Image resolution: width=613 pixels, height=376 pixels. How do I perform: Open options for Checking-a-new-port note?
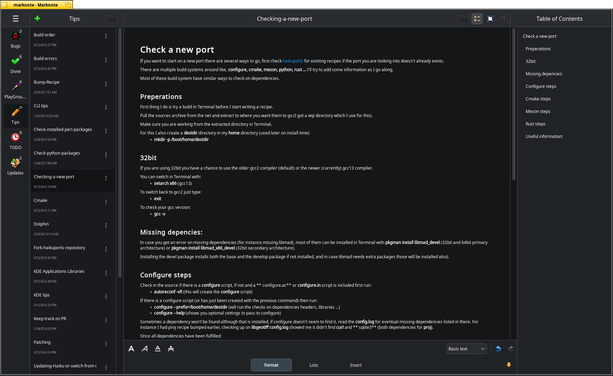pyautogui.click(x=106, y=178)
